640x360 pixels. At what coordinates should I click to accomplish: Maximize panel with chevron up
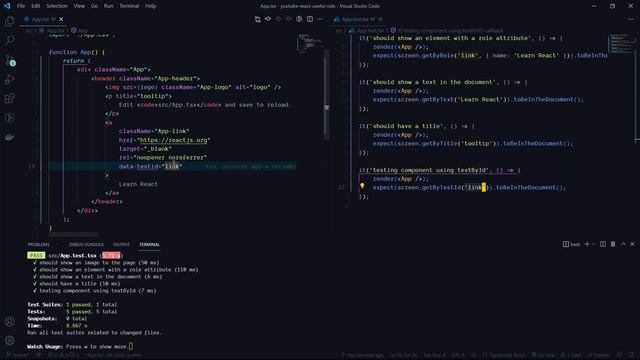point(623,244)
